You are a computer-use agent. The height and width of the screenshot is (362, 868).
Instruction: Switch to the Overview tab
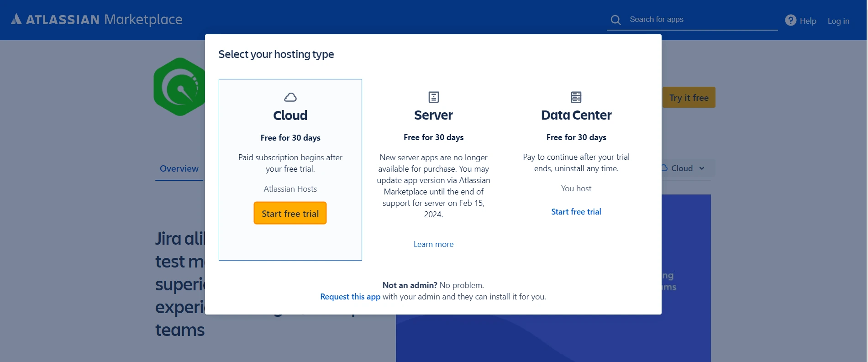(179, 168)
